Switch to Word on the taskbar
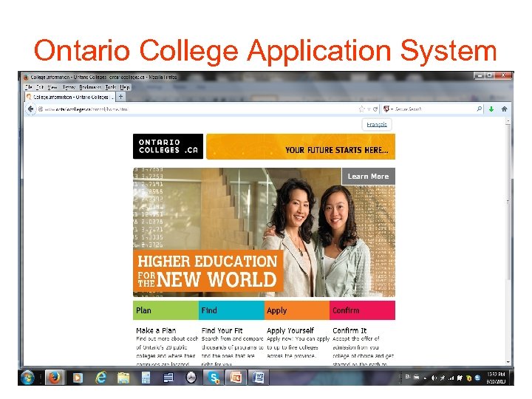Image resolution: width=532 pixels, height=399 pixels. 259,378
